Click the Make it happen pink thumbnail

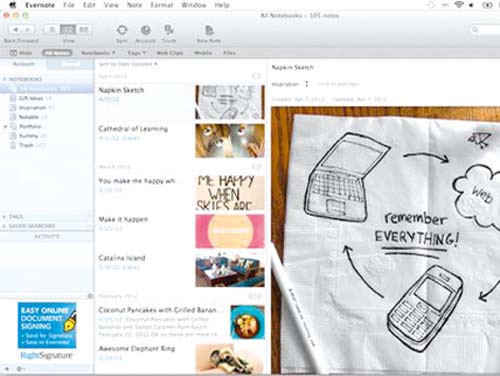[230, 231]
